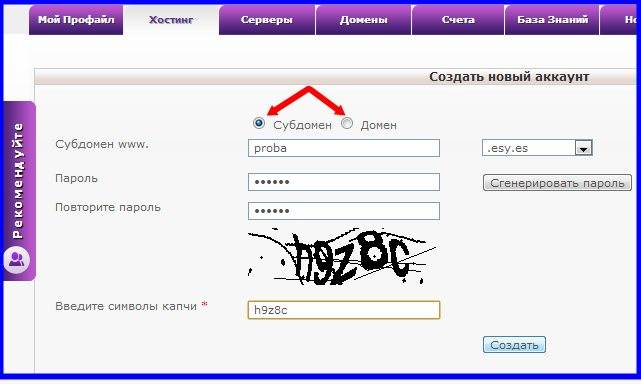The image size is (641, 384).
Task: Click the Пароль input field
Action: pyautogui.click(x=344, y=182)
